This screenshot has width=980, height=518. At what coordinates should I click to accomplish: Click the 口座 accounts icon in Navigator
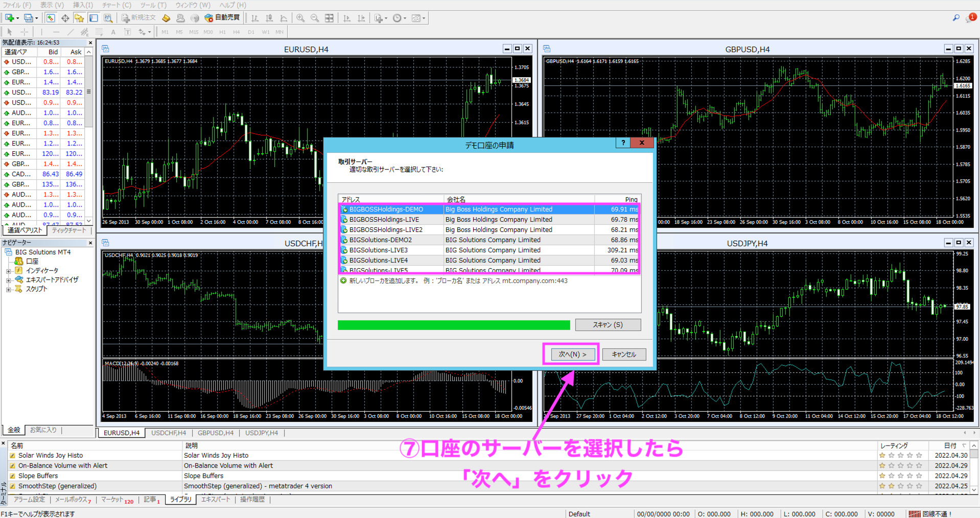click(x=19, y=261)
